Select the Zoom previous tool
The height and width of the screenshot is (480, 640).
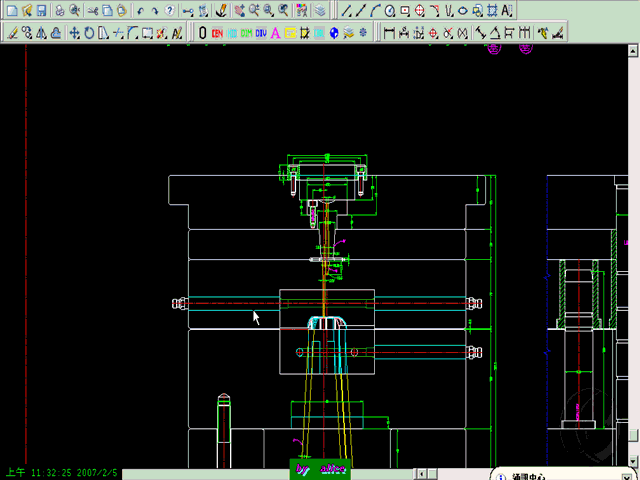pyautogui.click(x=283, y=11)
